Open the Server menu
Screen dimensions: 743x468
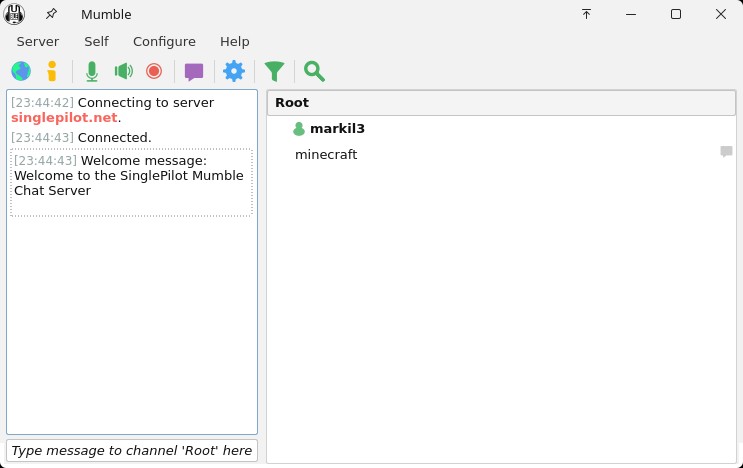pyautogui.click(x=38, y=42)
